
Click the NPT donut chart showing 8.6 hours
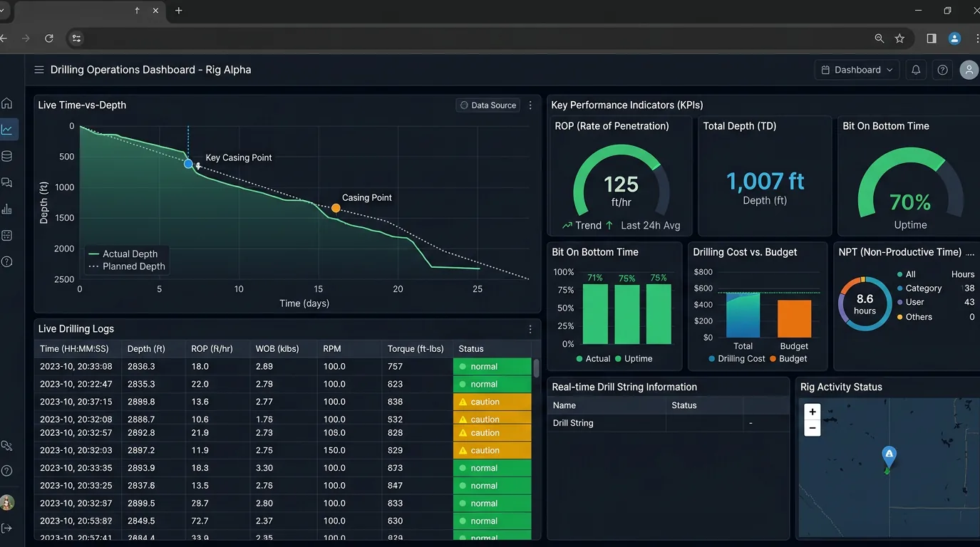click(x=865, y=303)
